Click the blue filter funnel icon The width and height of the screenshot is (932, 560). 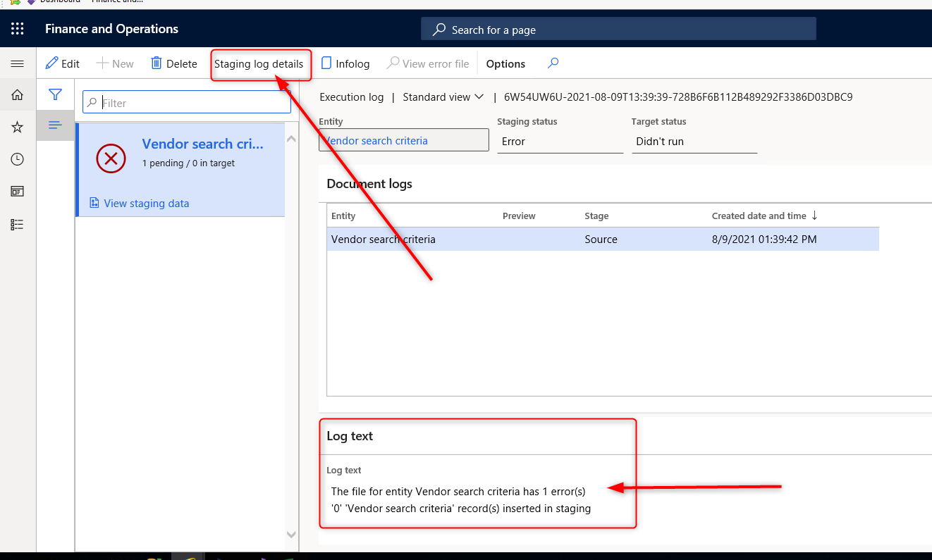(56, 94)
